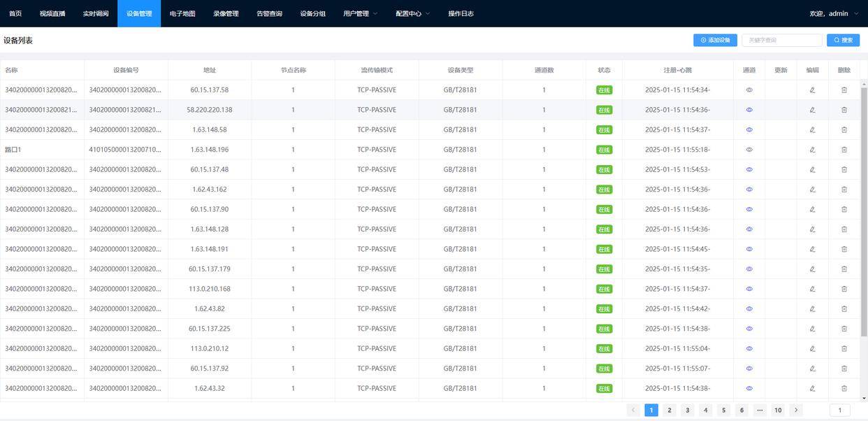Edit the device at address 113.0.210.168

(x=812, y=289)
